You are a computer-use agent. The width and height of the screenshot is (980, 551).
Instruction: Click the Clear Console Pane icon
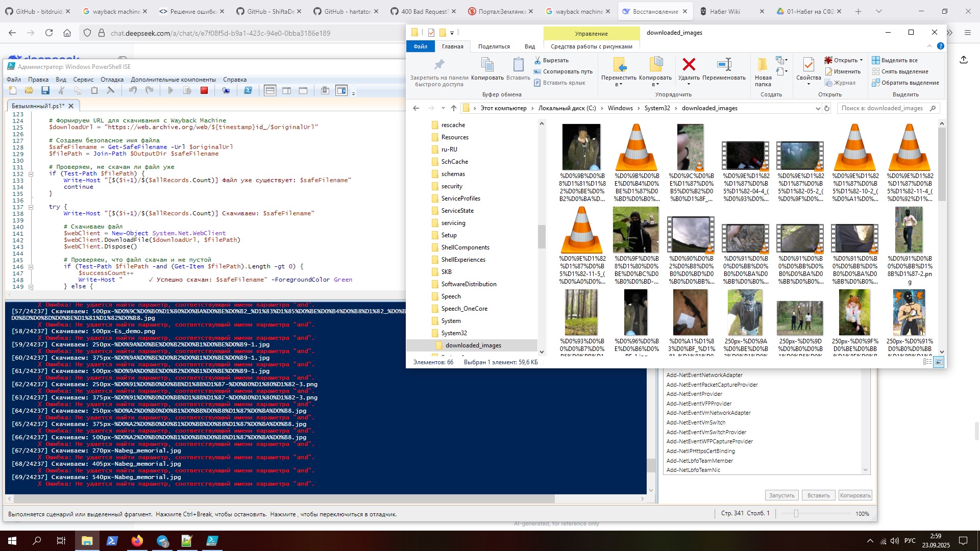point(111,91)
